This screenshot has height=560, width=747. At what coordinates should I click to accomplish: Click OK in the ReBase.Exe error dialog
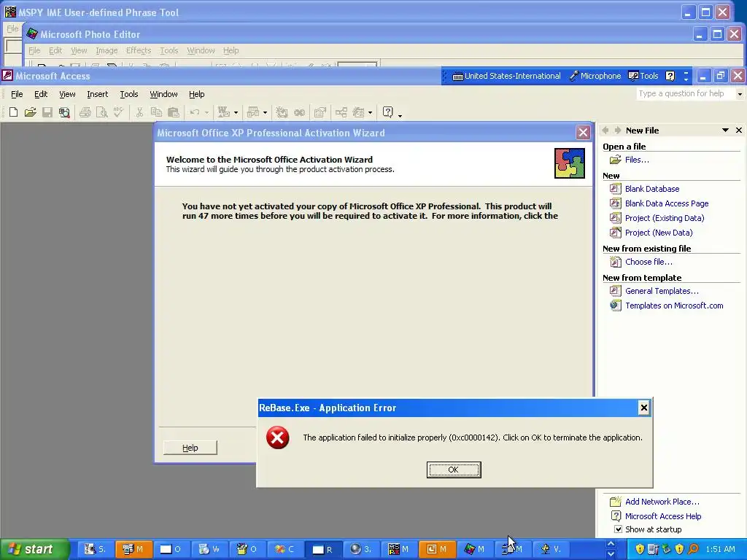click(x=454, y=470)
